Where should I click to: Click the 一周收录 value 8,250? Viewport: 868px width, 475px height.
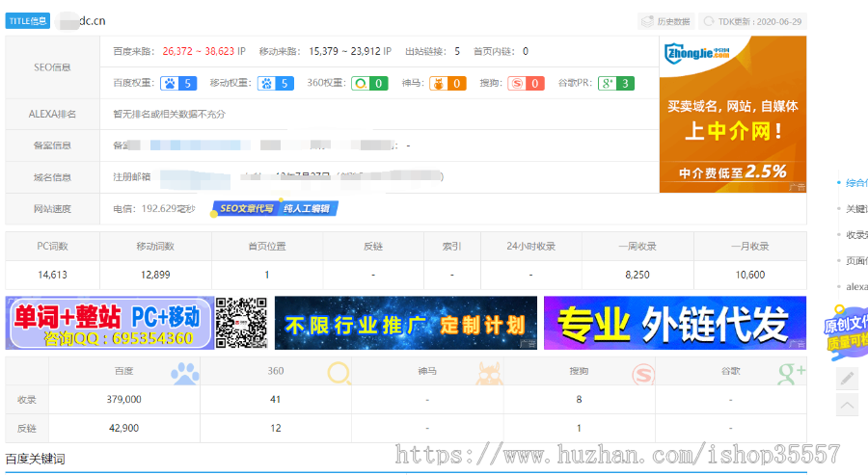click(637, 275)
